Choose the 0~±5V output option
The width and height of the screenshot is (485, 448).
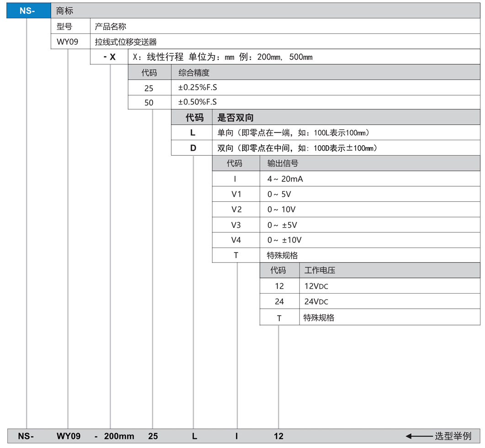pos(282,225)
